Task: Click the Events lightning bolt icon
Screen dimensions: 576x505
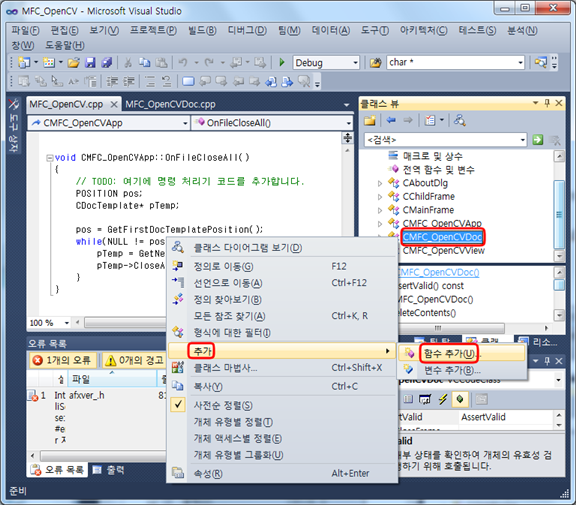Action: (x=443, y=399)
